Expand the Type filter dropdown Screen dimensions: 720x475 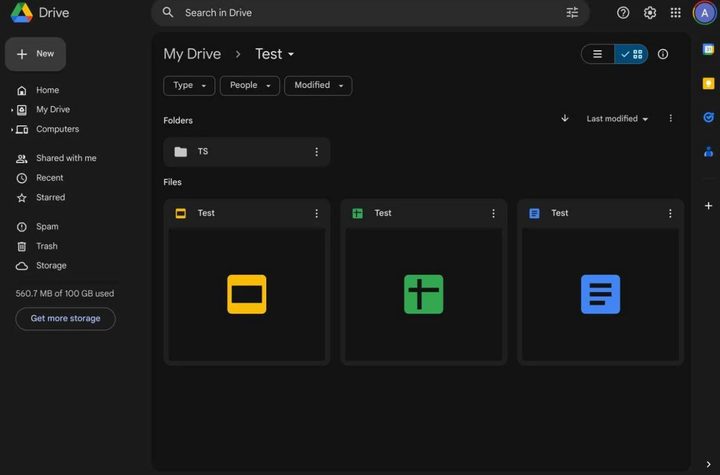tap(190, 86)
